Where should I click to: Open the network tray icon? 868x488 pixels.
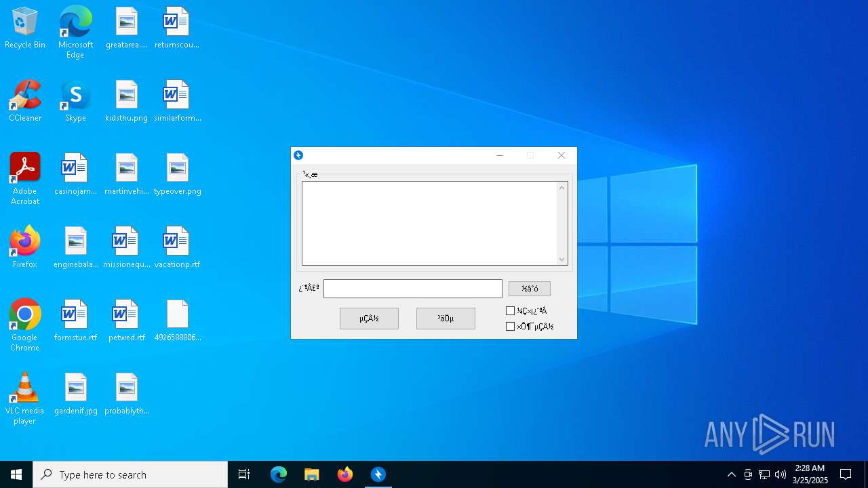(x=764, y=474)
